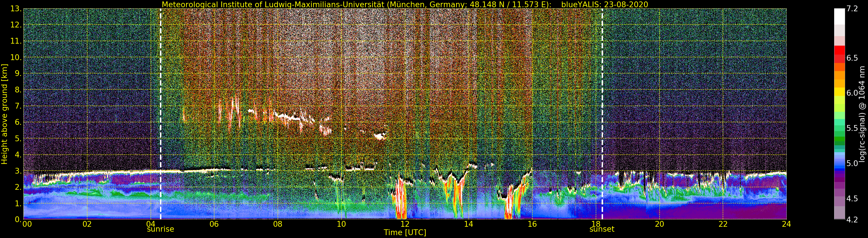
Task: Select the 'Time [UTC]' axis label
Action: [405, 232]
